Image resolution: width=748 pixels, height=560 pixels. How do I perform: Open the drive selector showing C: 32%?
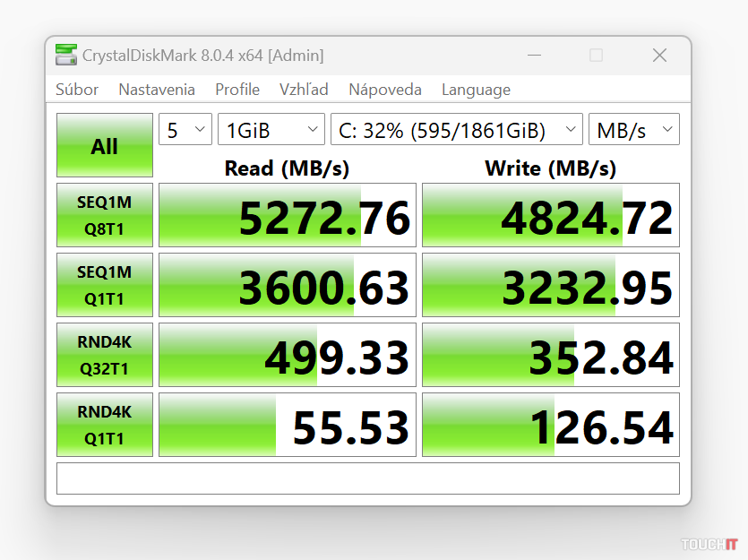pos(457,130)
